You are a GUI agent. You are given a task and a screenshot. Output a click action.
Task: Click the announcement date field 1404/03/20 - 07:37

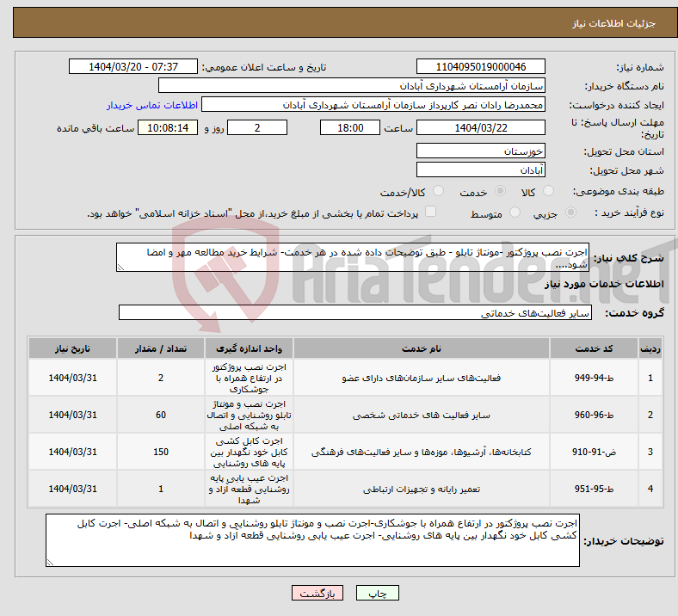pos(133,66)
